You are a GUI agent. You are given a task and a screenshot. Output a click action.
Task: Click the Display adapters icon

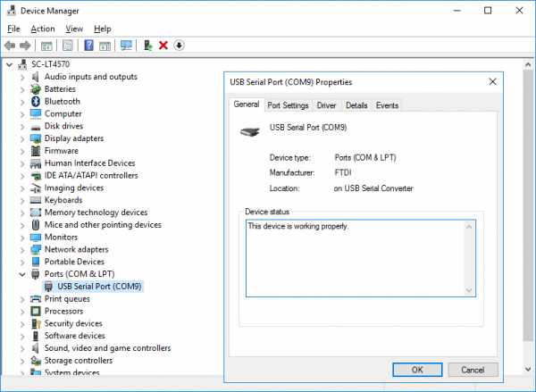coord(36,138)
